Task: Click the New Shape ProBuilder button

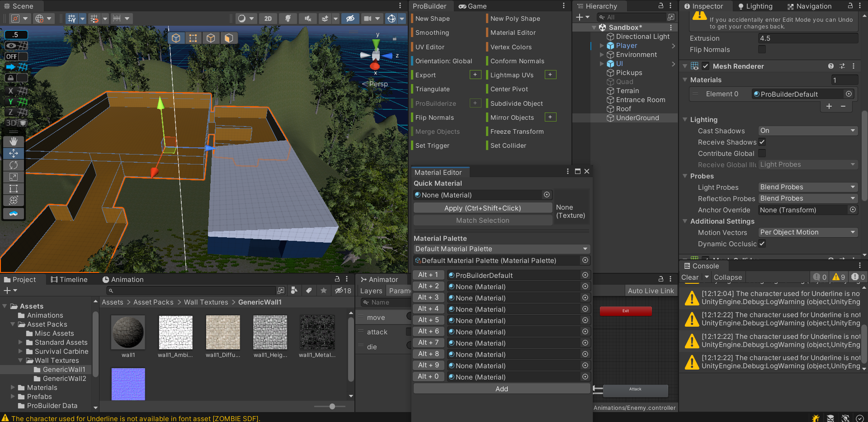Action: (433, 19)
